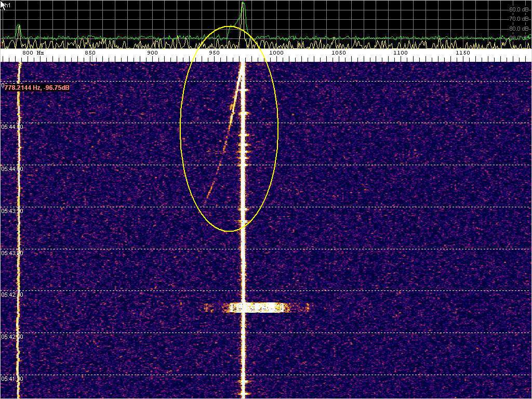Select the 05:42:00 time marker
Image resolution: width=532 pixels, height=399 pixels.
point(12,337)
